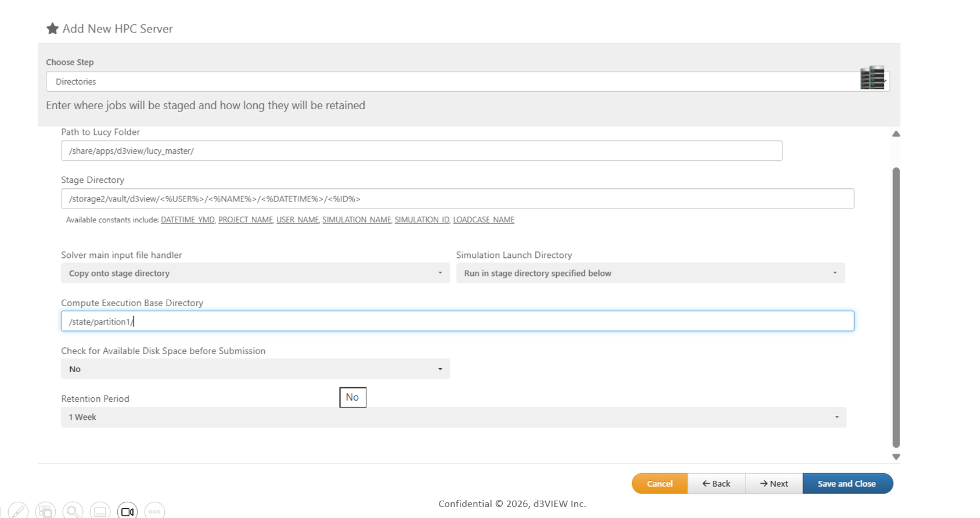
Task: Click the pen annotation icon
Action: (18, 511)
